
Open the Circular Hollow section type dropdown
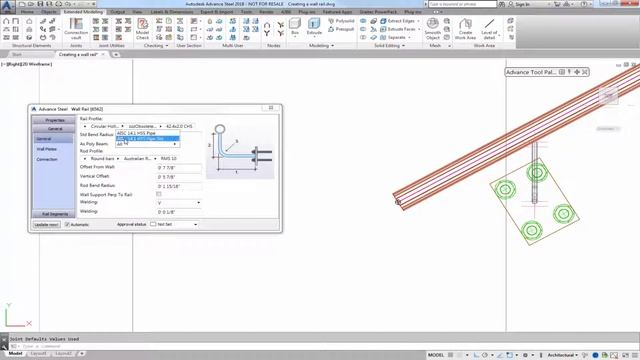104,127
